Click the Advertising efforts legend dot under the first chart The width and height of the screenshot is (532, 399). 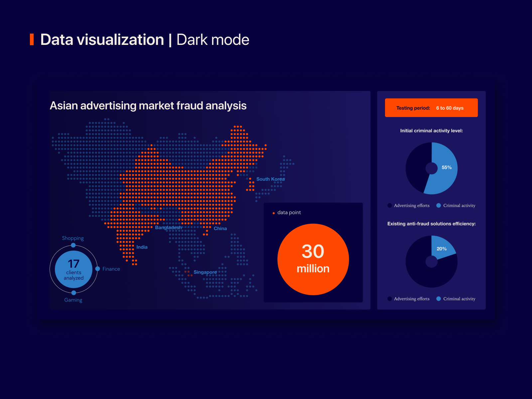click(x=389, y=205)
